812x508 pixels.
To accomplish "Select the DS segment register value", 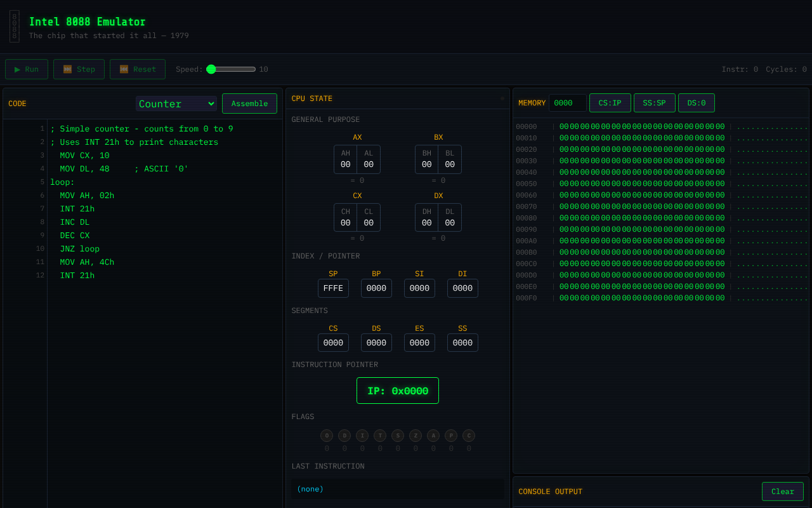I will (x=376, y=343).
